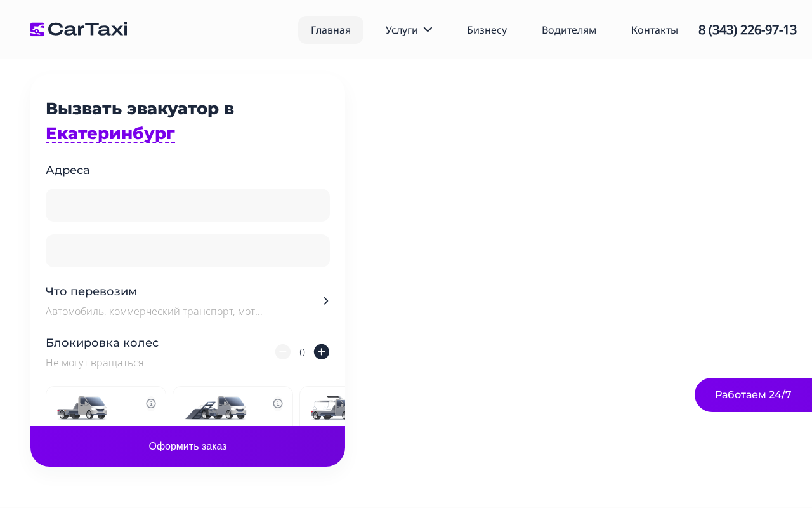Open the Что перевозим chevron

pos(325,301)
